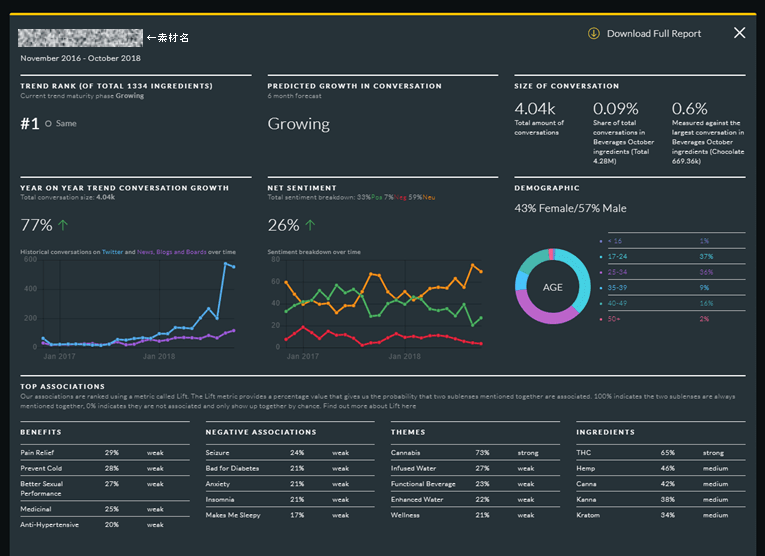Image resolution: width=765 pixels, height=556 pixels.
Task: Click the green up arrow beside 26%
Action: (x=310, y=225)
